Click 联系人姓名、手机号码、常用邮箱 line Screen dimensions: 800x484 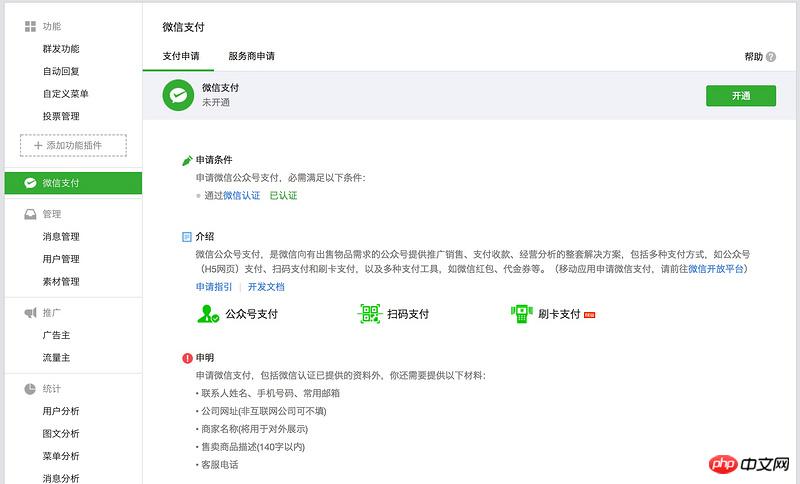click(x=268, y=393)
